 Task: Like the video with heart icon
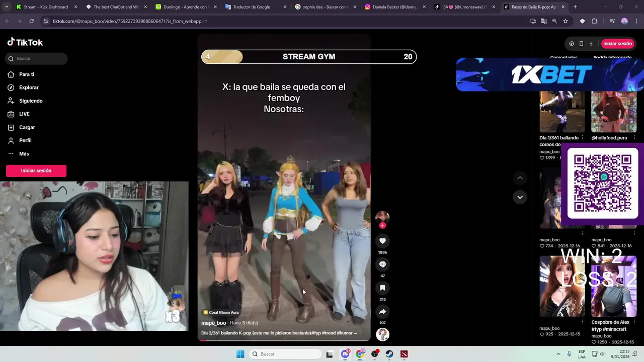point(382,241)
